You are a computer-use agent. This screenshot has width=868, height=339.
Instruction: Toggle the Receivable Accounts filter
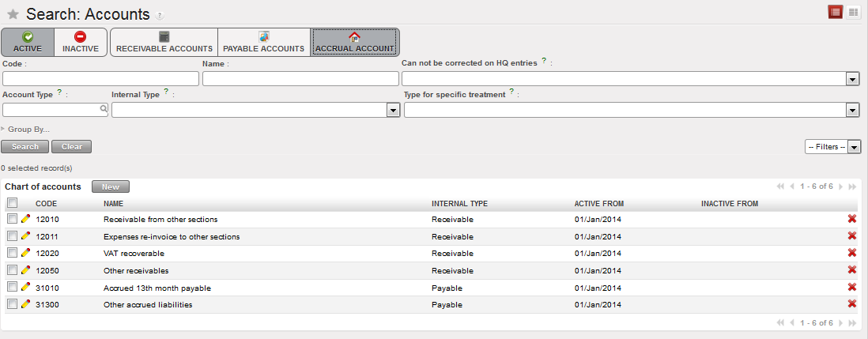pos(164,43)
